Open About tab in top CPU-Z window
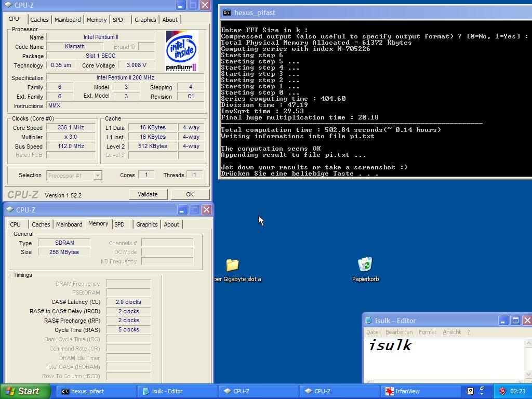Viewport: 532px width, 399px height. [170, 20]
